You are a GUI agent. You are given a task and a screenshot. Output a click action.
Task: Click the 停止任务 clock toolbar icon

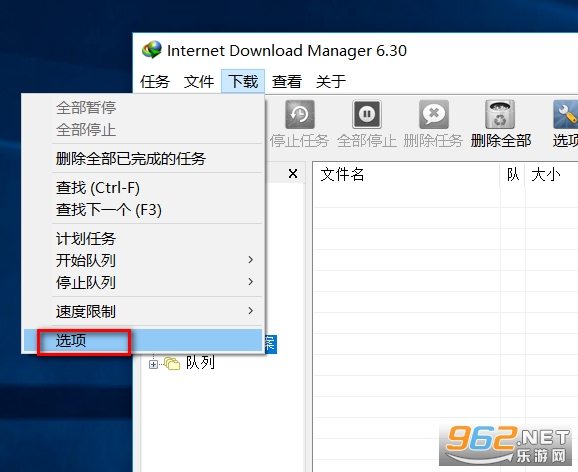click(300, 114)
